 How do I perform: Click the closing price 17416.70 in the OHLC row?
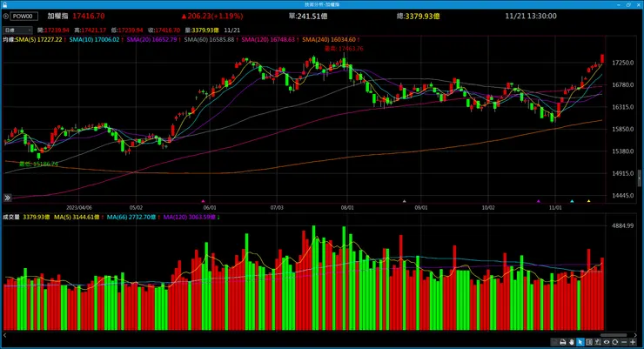click(x=167, y=30)
